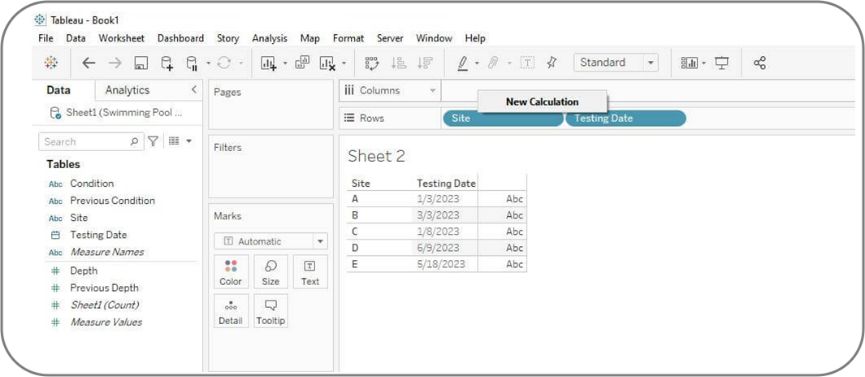Open the Worksheet menu
The image size is (865, 377).
point(121,38)
